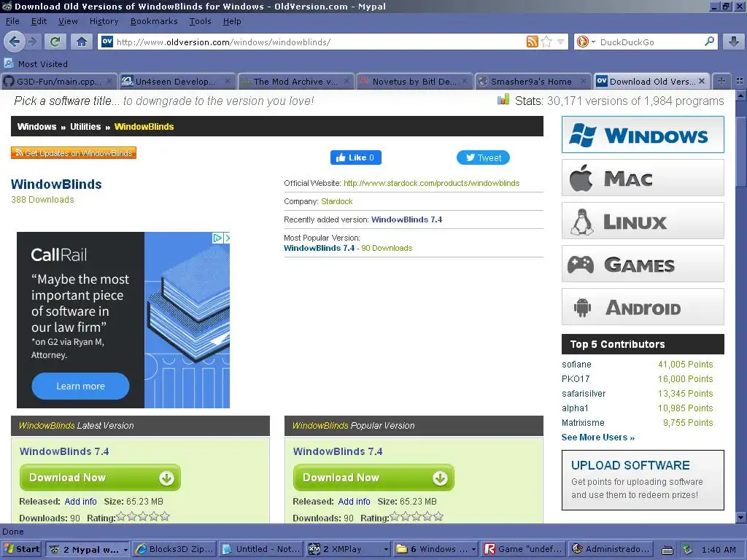
Task: Select the Android platform banner
Action: (643, 307)
